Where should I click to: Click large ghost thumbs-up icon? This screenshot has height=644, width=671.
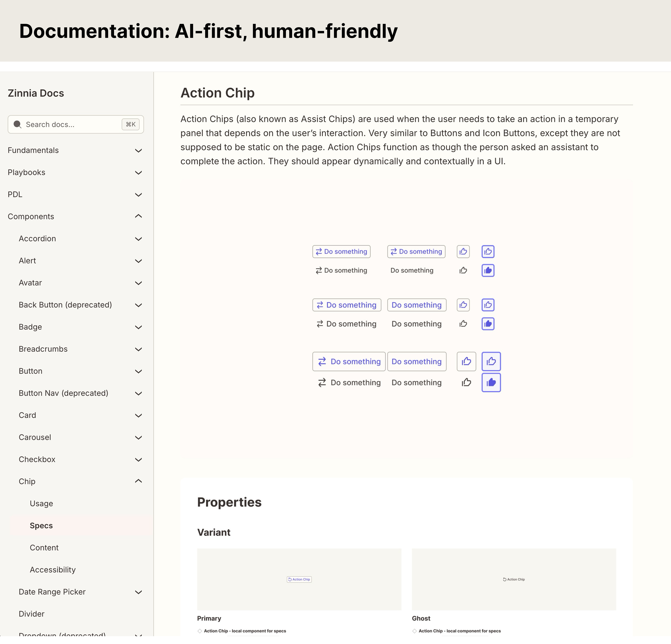point(466,382)
